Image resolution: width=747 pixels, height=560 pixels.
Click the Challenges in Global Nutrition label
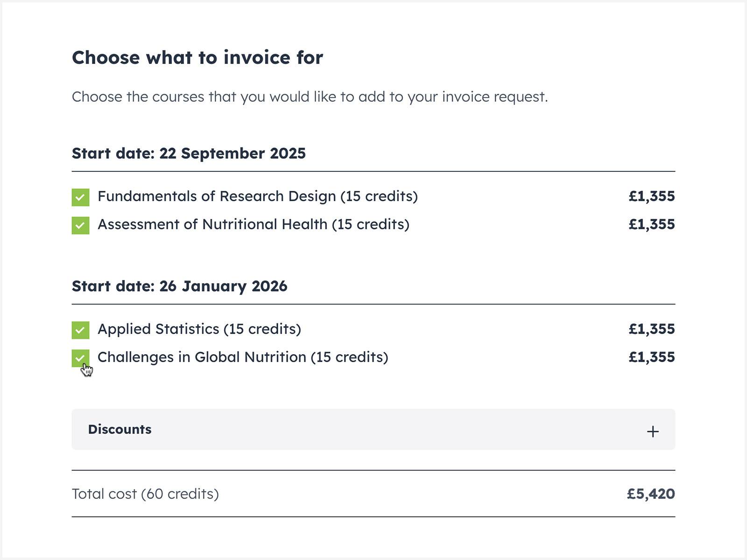click(242, 357)
